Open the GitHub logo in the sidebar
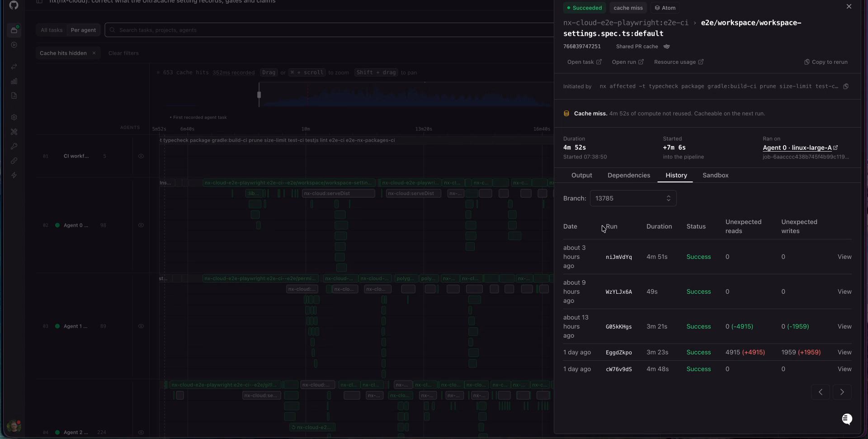This screenshot has width=868, height=439. [x=14, y=5]
